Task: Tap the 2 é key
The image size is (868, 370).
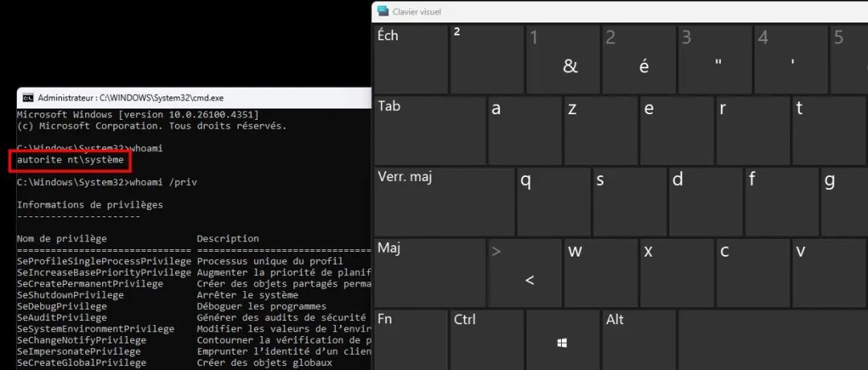Action: [638, 60]
